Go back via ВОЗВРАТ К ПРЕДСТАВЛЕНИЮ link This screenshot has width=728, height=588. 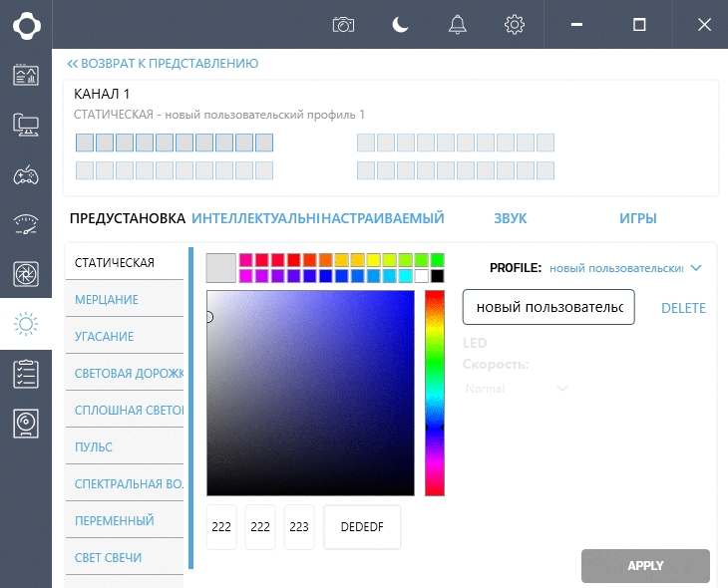163,64
